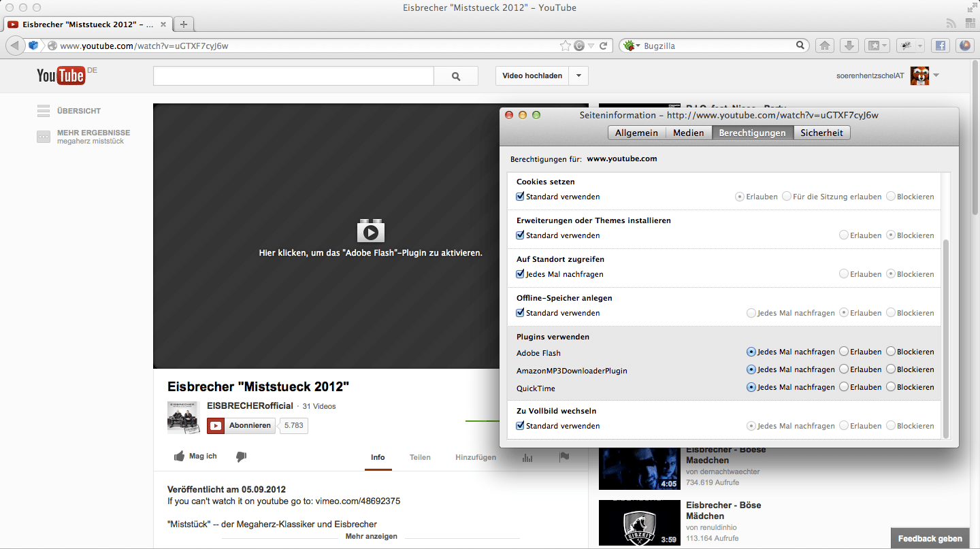This screenshot has height=549, width=980.
Task: Select Blockieren for QuickTime plugin
Action: pos(891,387)
